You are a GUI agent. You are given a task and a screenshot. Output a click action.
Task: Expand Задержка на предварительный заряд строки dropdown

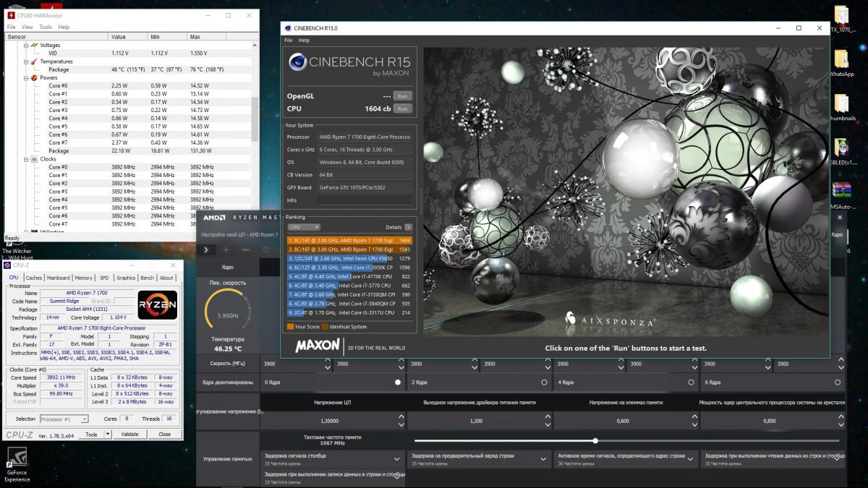click(543, 459)
